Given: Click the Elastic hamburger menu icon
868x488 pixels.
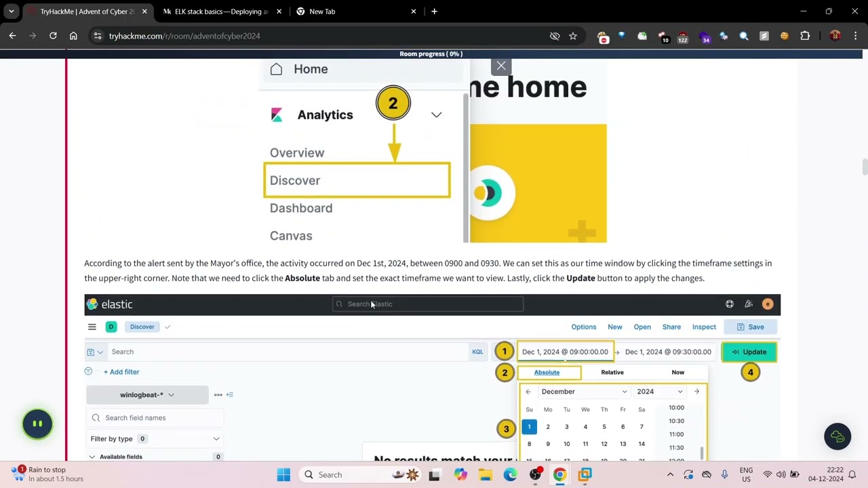Looking at the screenshot, I should (92, 327).
